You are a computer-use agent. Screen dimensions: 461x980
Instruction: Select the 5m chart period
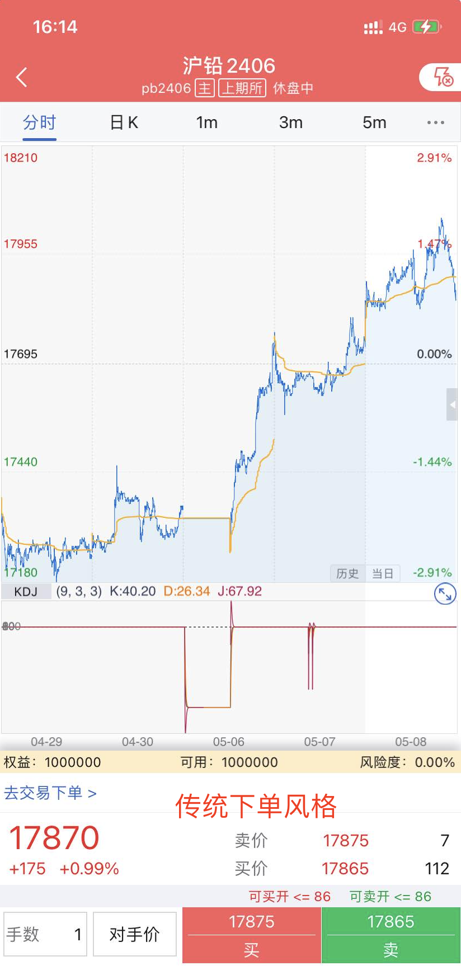tap(374, 123)
